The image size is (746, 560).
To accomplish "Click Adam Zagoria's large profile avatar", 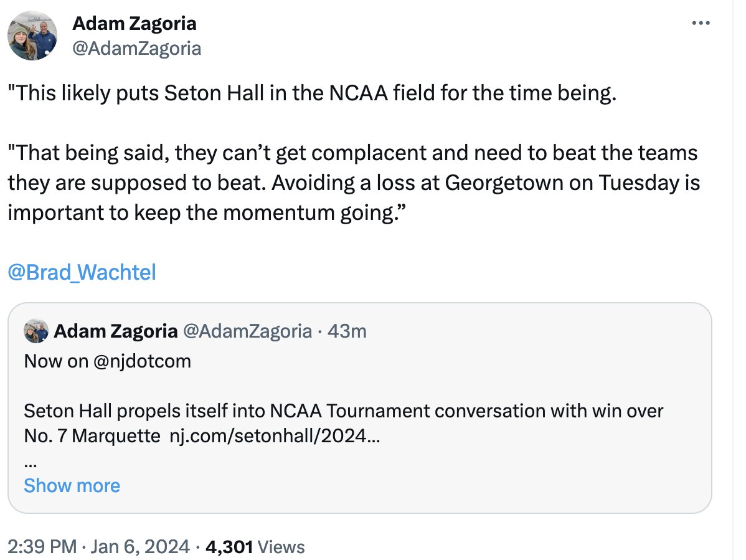I will (x=32, y=36).
